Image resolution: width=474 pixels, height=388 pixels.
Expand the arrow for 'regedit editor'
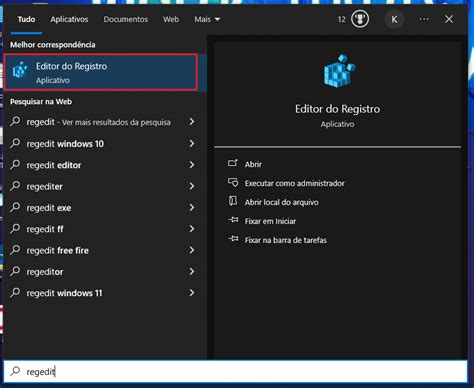pos(192,165)
